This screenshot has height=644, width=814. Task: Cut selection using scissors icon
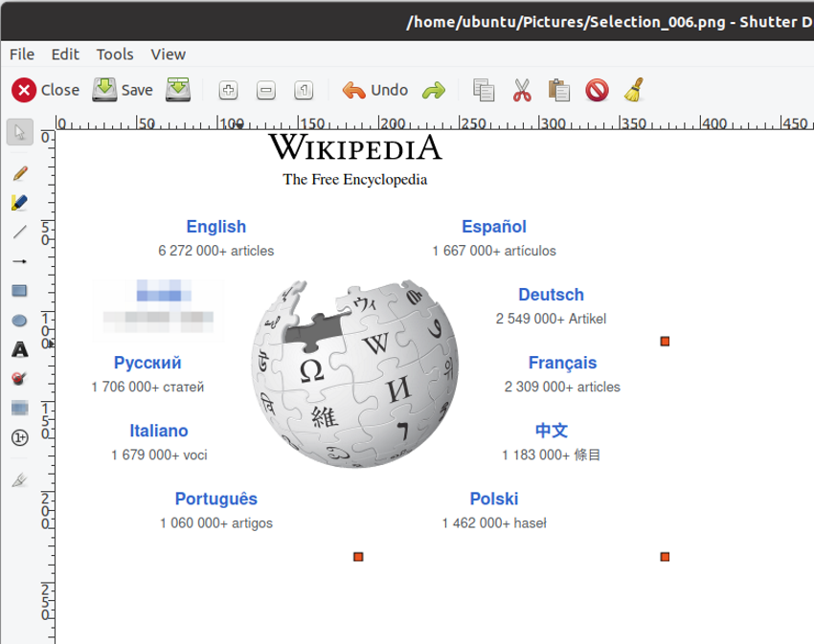(x=522, y=90)
